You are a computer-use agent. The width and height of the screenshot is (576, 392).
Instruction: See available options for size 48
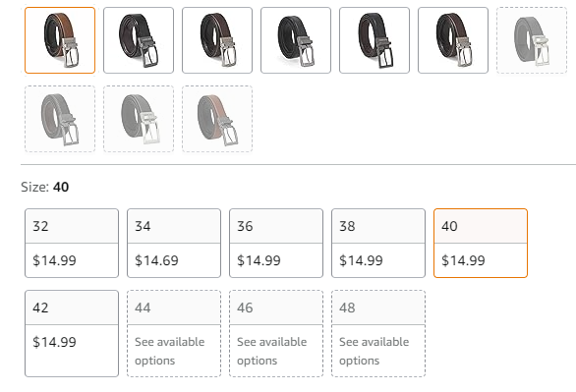[x=378, y=333]
